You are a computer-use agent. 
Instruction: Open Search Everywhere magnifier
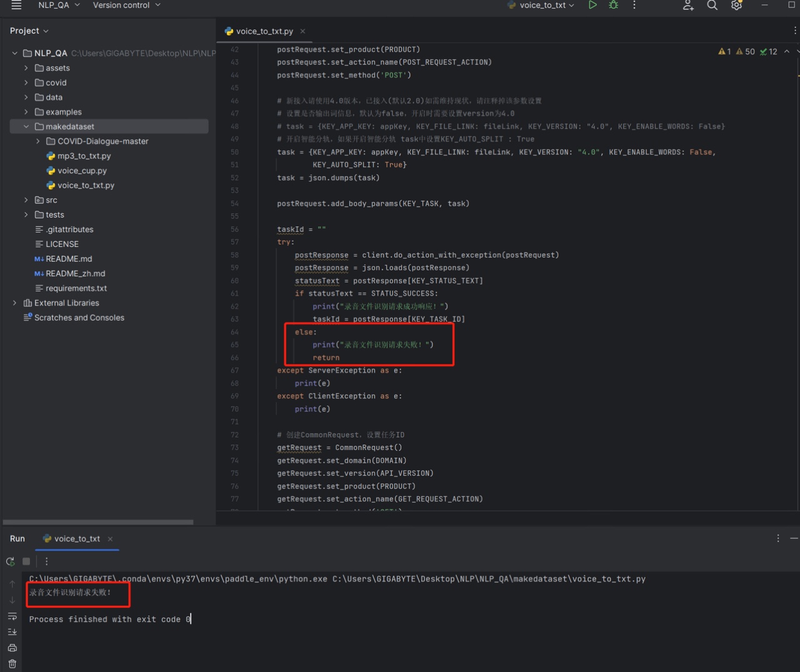[712, 5]
